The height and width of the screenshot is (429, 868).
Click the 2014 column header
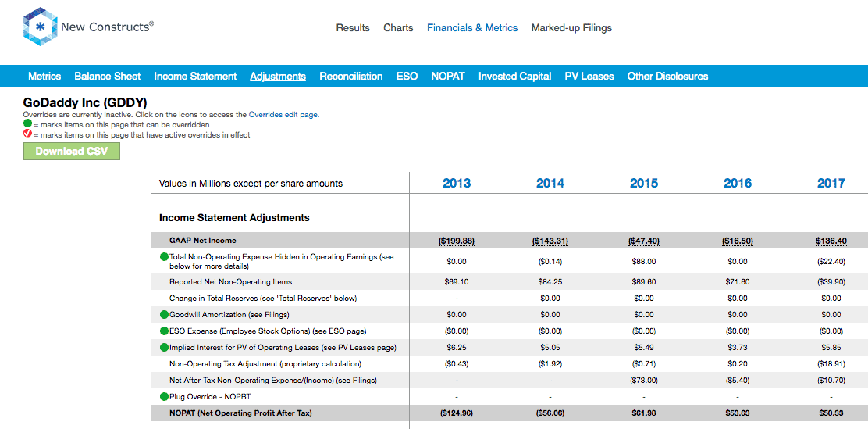(x=550, y=184)
